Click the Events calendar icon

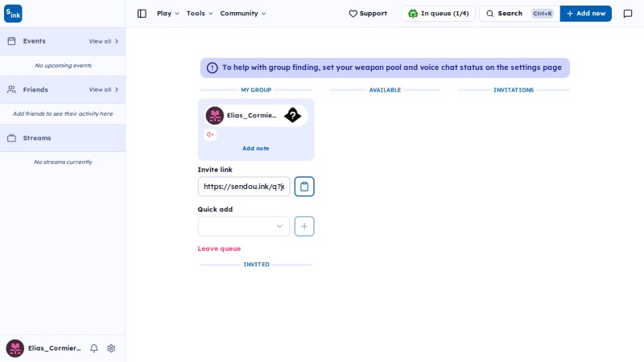click(11, 41)
